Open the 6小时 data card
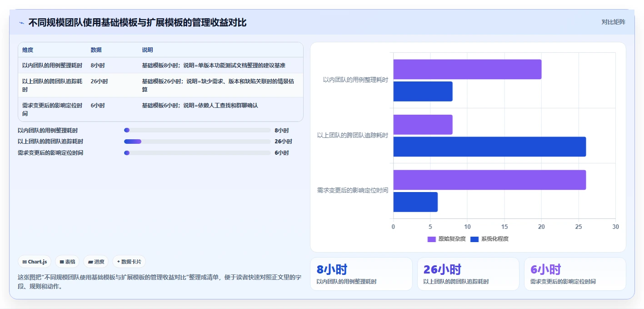 (575, 274)
